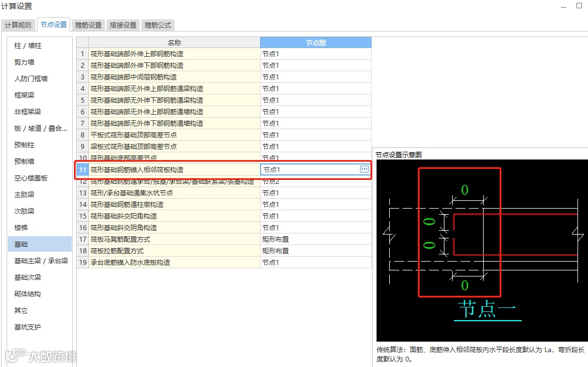Screen dimensions: 588x367
Task: Select row 筏形基础钢筋遇柱墩构造
Action: [174, 205]
